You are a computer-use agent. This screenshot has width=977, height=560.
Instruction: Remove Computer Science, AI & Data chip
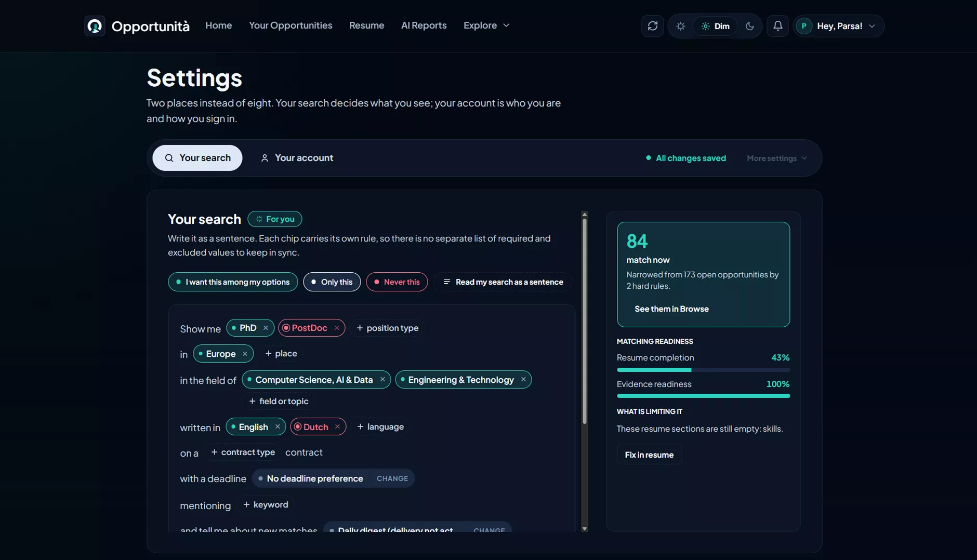382,380
